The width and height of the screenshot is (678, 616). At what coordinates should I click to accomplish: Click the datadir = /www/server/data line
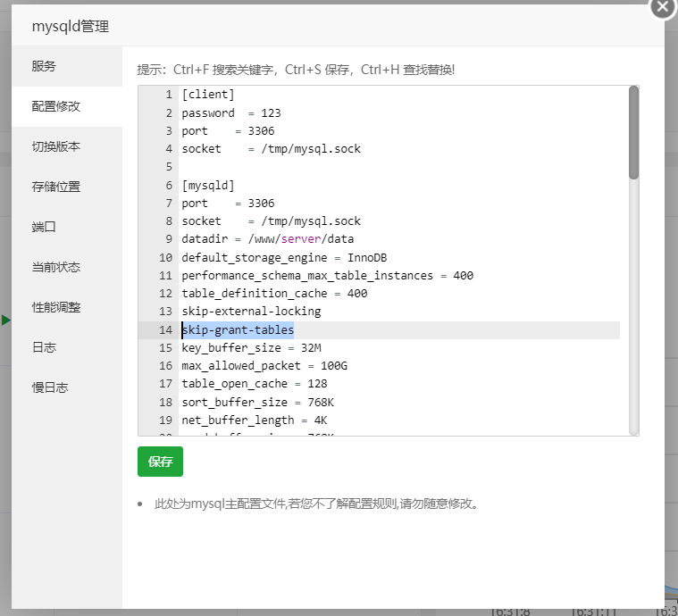268,238
